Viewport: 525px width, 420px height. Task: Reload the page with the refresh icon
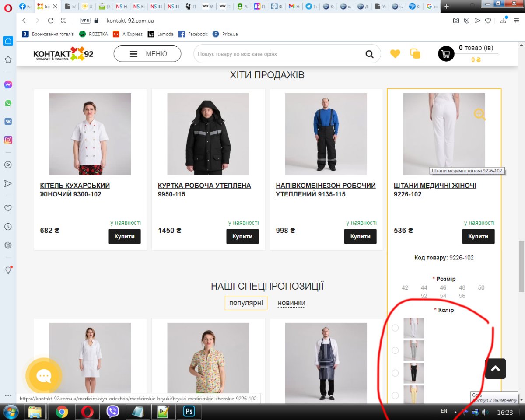click(51, 21)
